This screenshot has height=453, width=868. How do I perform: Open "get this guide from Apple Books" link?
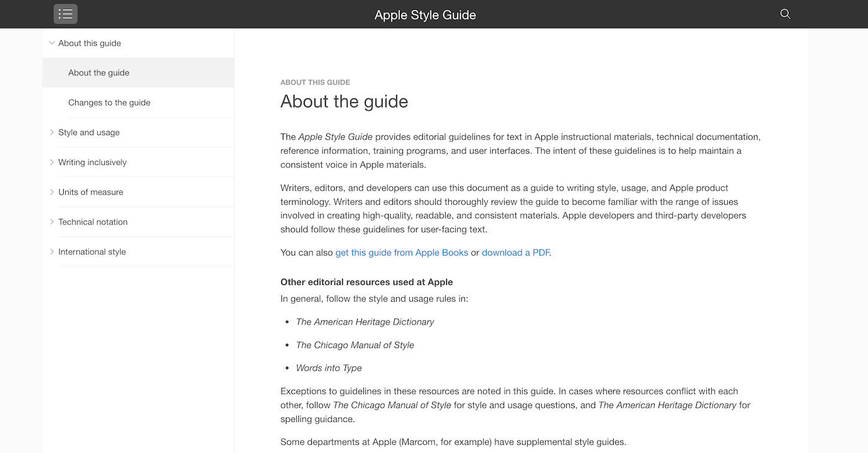click(x=402, y=253)
